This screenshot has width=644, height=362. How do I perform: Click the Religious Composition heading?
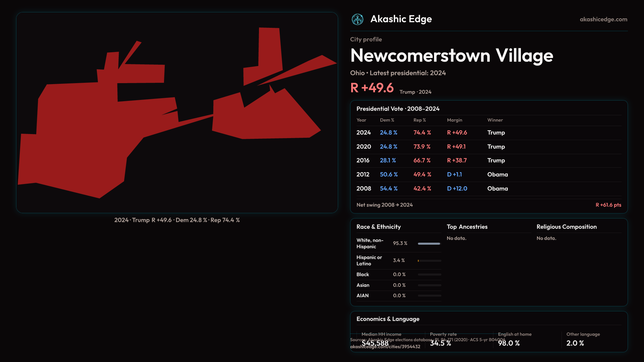point(566,227)
